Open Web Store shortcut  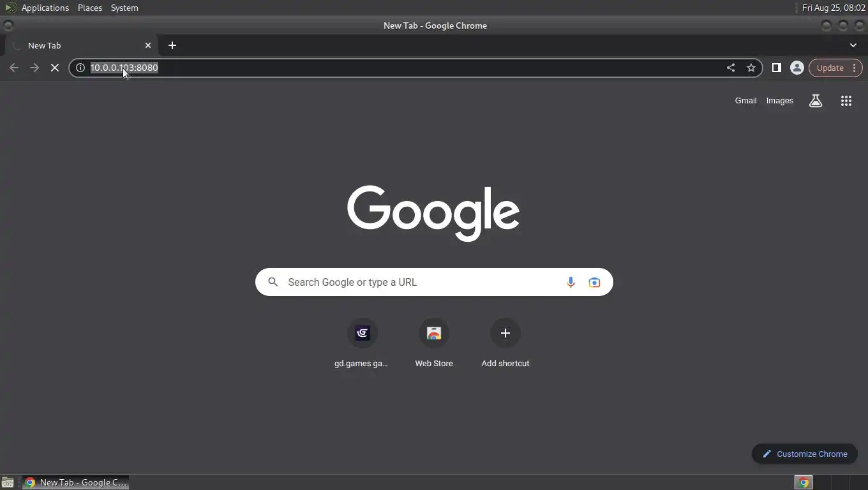click(434, 344)
